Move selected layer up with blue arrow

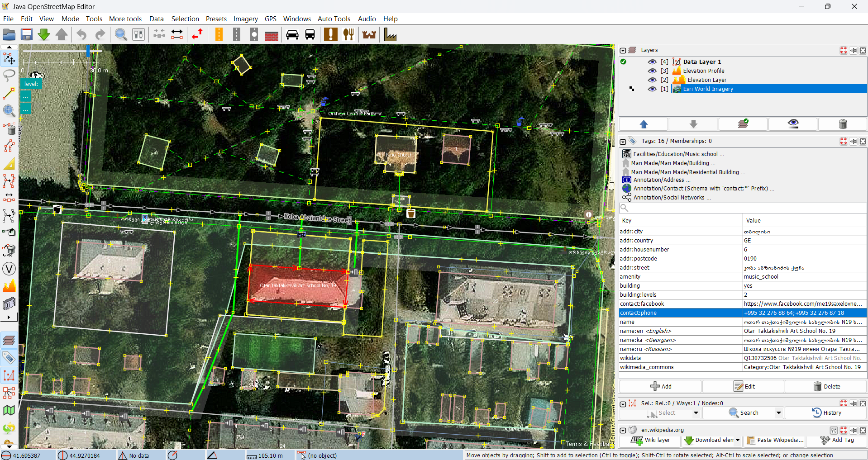click(644, 124)
